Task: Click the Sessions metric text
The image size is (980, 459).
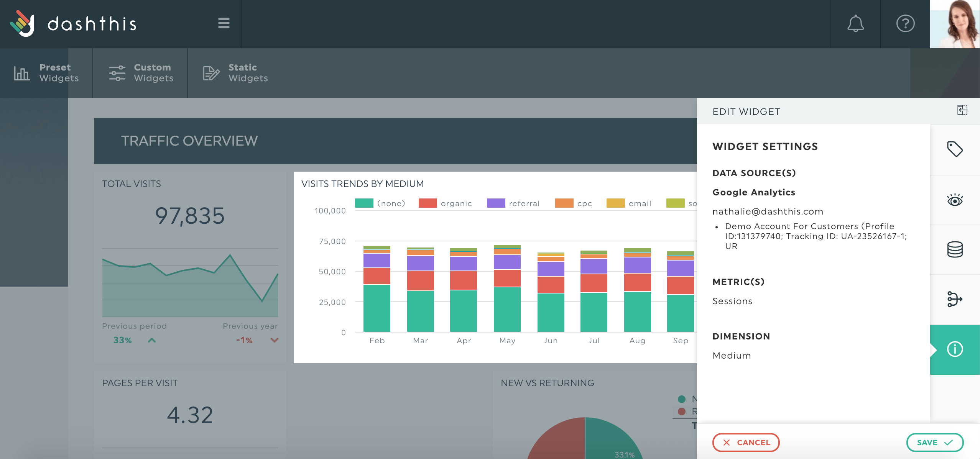Action: pyautogui.click(x=732, y=301)
